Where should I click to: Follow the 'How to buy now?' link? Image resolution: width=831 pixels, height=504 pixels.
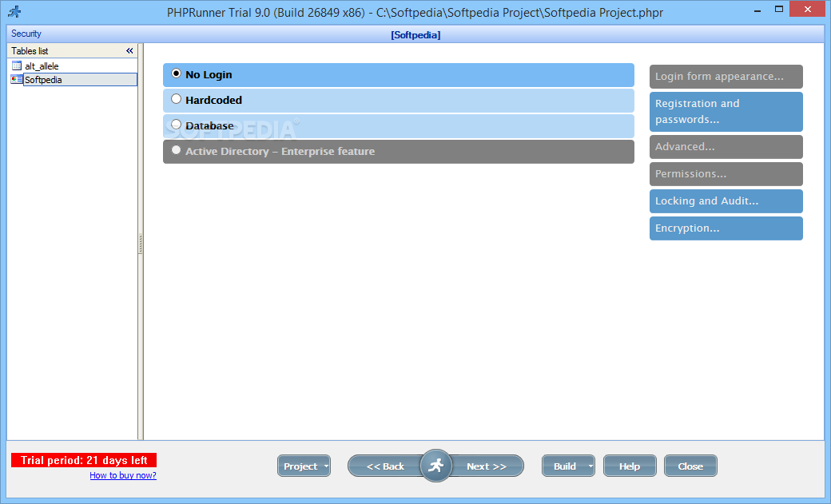(x=123, y=475)
